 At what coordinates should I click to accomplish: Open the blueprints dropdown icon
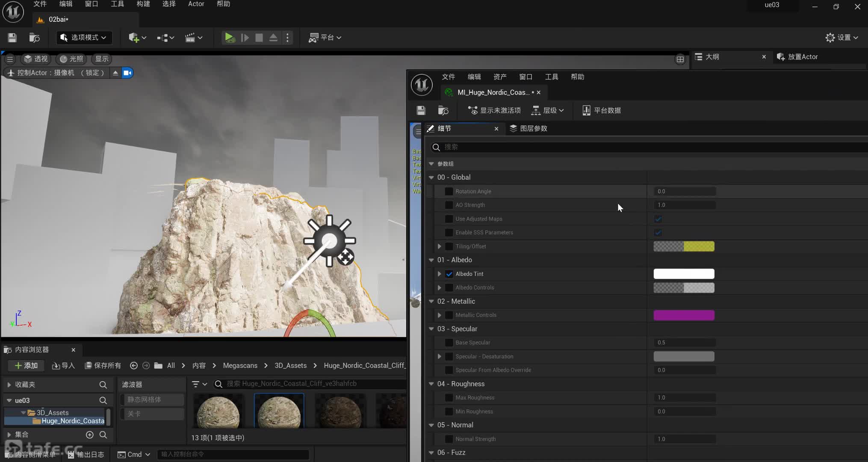click(x=165, y=38)
